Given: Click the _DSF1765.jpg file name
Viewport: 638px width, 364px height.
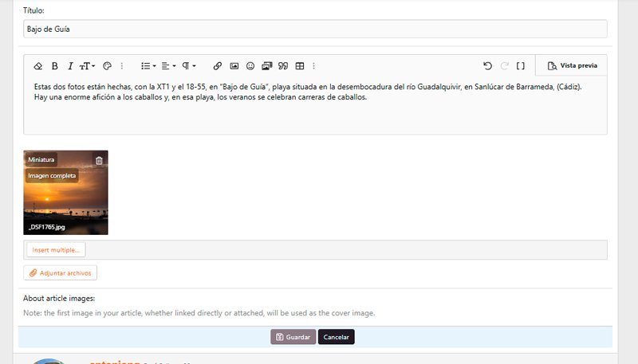Looking at the screenshot, I should tap(47, 227).
